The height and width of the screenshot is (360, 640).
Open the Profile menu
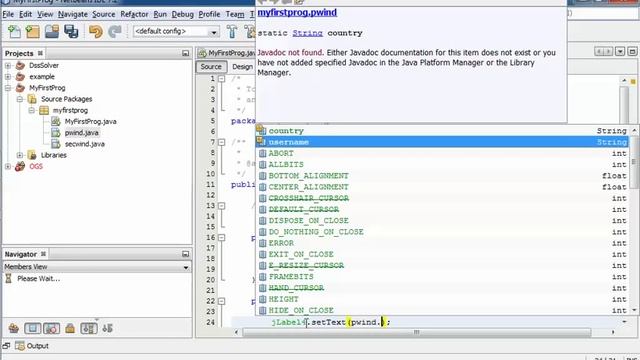(x=209, y=14)
